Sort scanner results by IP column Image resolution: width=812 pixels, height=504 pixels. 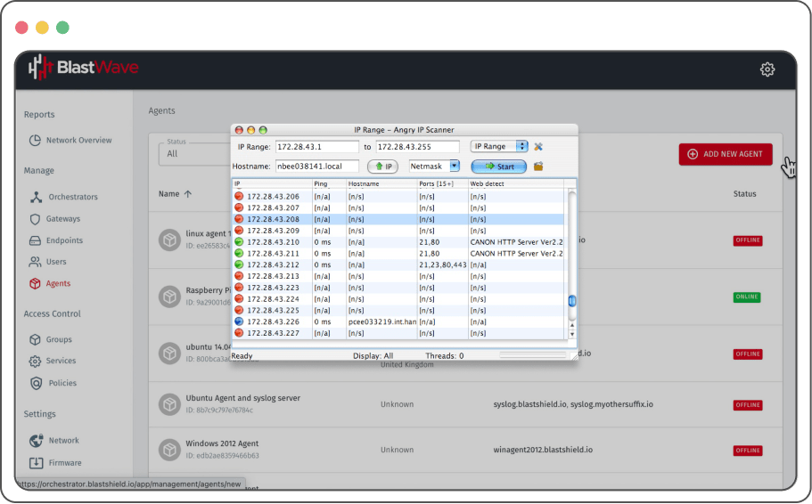pos(273,183)
